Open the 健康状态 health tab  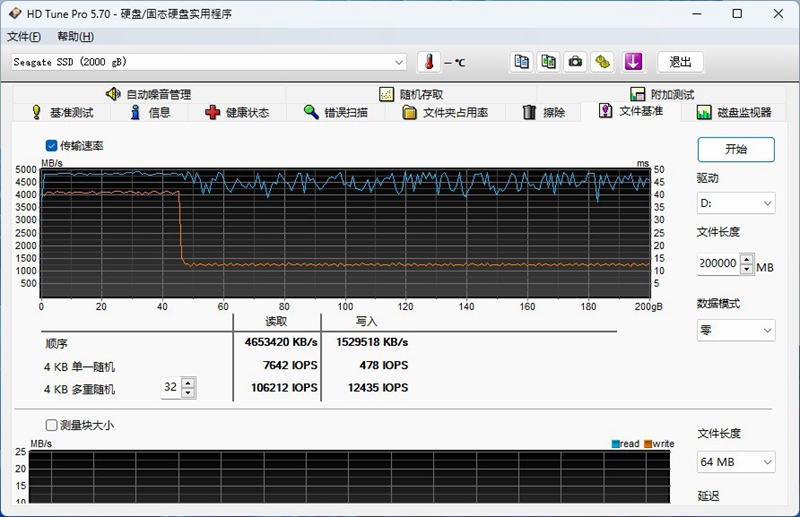tap(237, 113)
